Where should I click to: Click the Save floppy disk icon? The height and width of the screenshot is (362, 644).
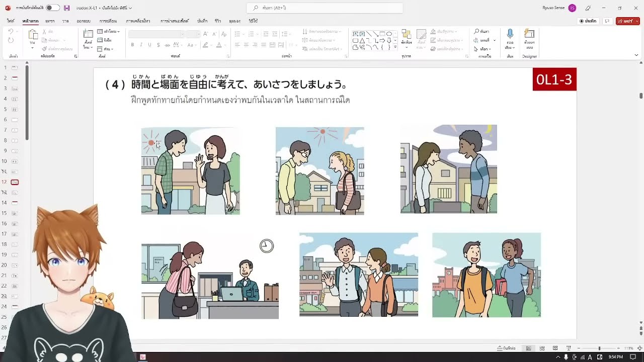tap(66, 8)
